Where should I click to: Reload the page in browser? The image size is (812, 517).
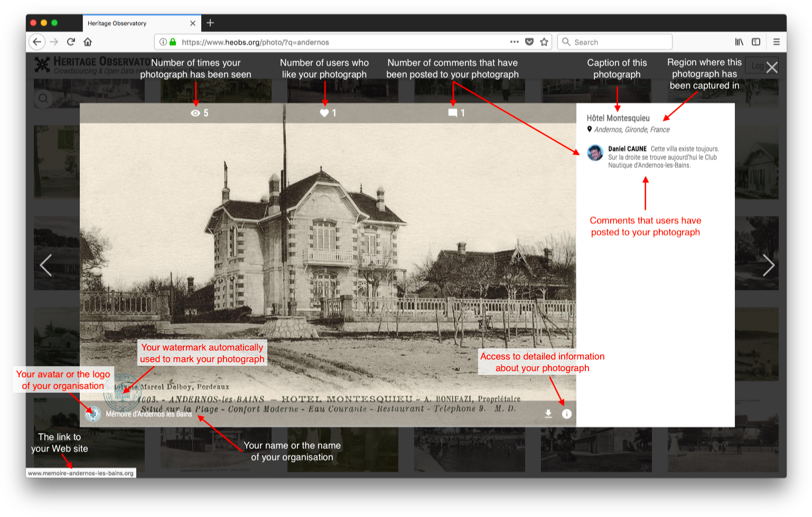tap(71, 42)
